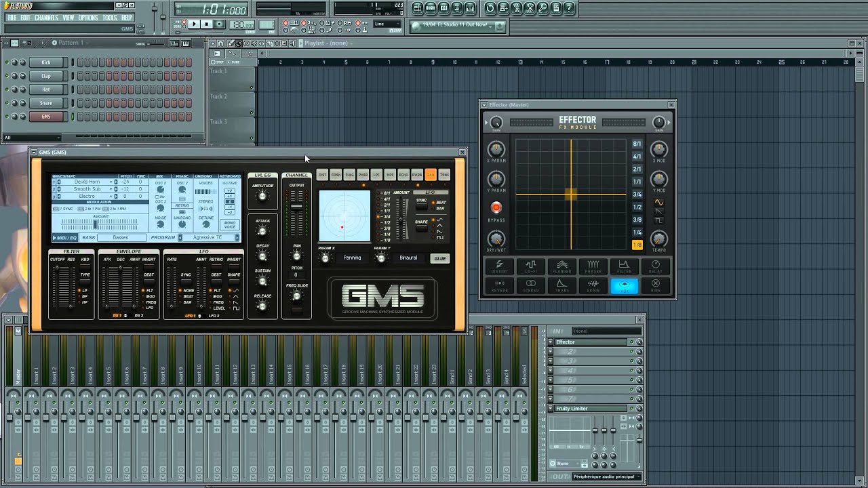Enable ECHO effect in GMS
Screen dimensions: 868x488
click(x=403, y=175)
